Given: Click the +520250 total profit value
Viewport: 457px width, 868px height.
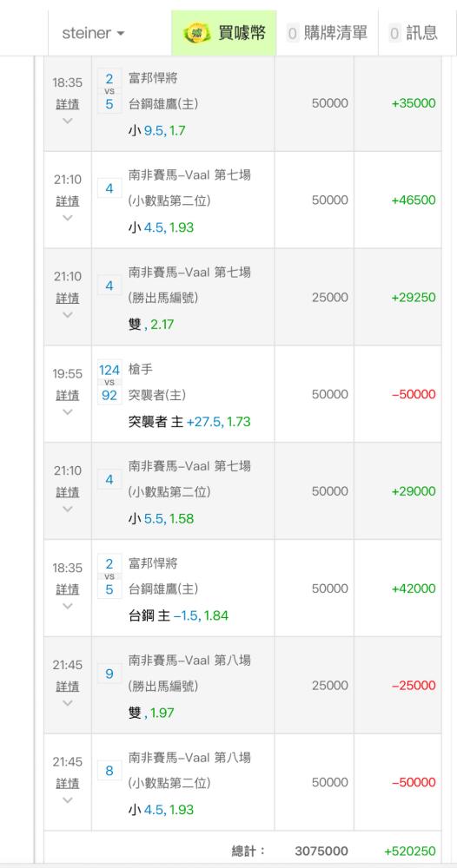Looking at the screenshot, I should point(410,851).
